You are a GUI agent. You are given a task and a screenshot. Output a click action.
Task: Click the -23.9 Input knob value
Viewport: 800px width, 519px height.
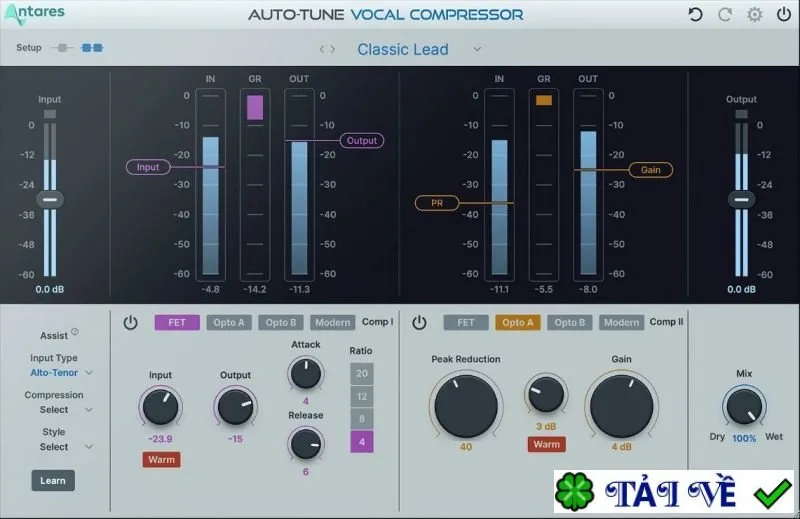pyautogui.click(x=160, y=439)
